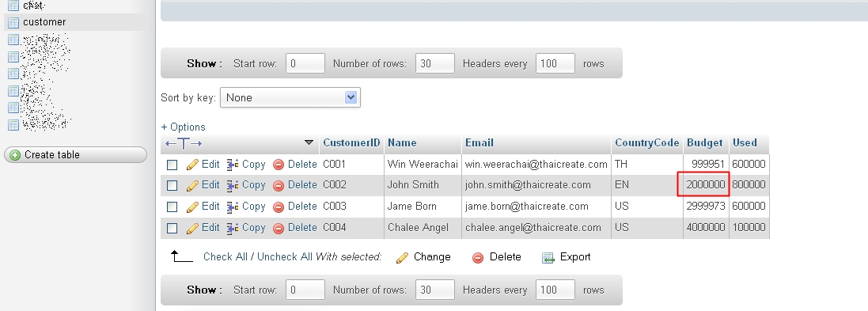Image resolution: width=868 pixels, height=311 pixels.
Task: Click the Budget value 999951
Action: [x=709, y=165]
